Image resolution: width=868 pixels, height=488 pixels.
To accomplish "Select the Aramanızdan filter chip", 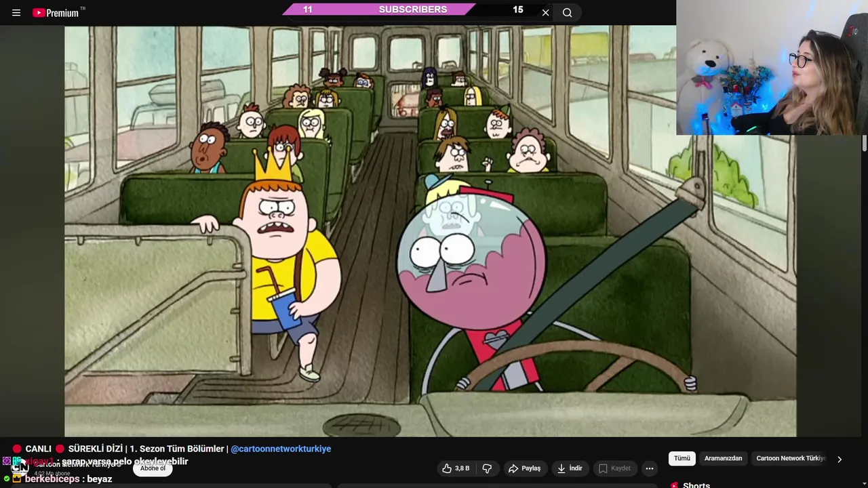I will point(723,458).
